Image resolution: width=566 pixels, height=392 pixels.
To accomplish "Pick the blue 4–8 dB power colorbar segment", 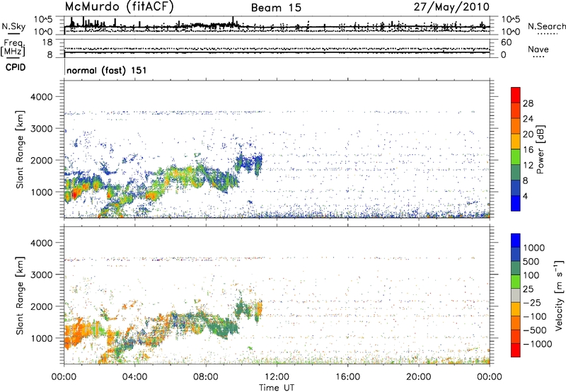I will coord(516,188).
